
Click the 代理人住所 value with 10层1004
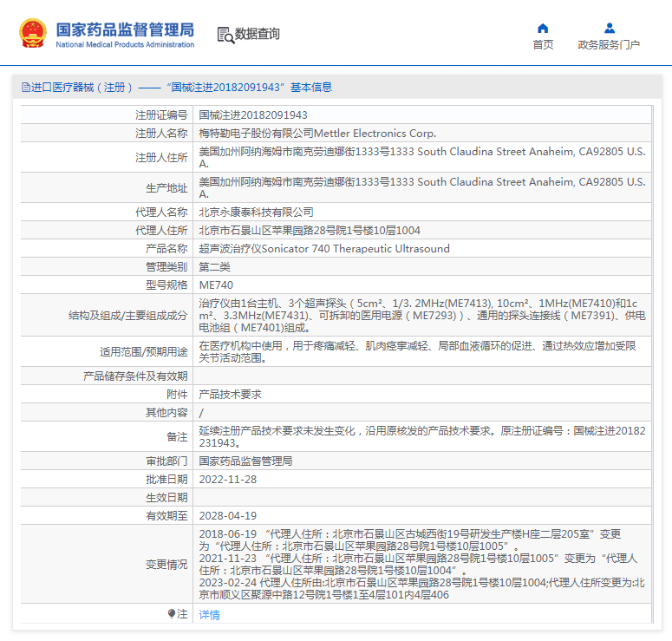click(x=310, y=230)
